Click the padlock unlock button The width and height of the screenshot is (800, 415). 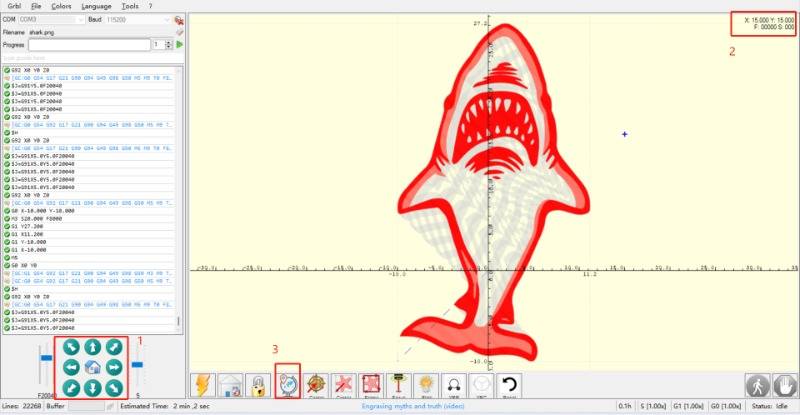click(258, 385)
